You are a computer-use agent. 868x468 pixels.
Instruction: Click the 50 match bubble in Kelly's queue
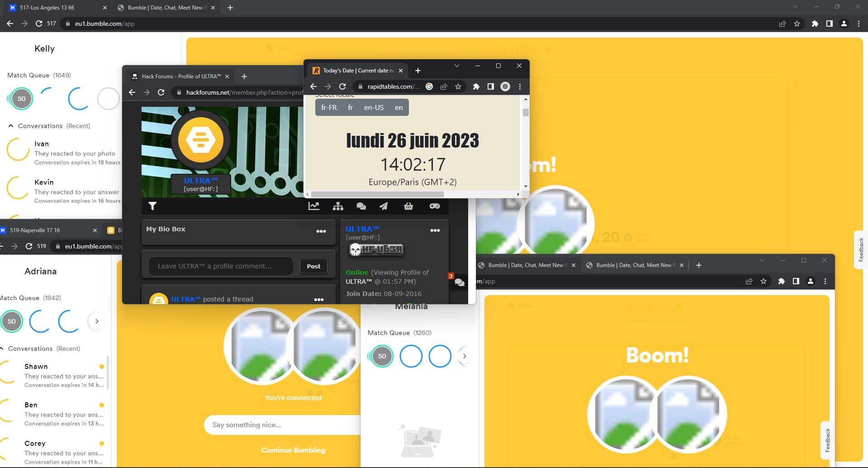click(21, 99)
